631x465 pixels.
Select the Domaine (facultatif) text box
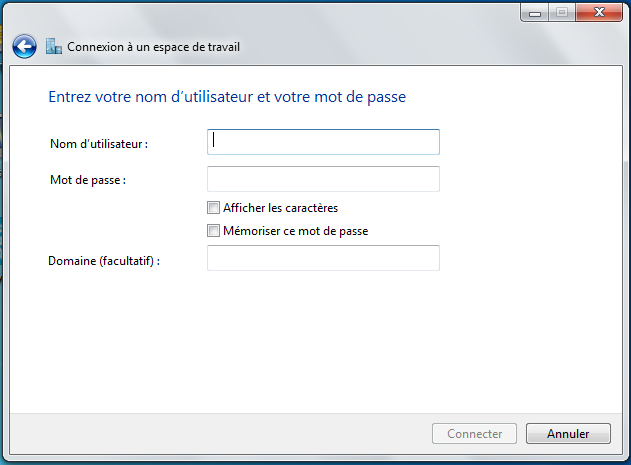point(323,258)
